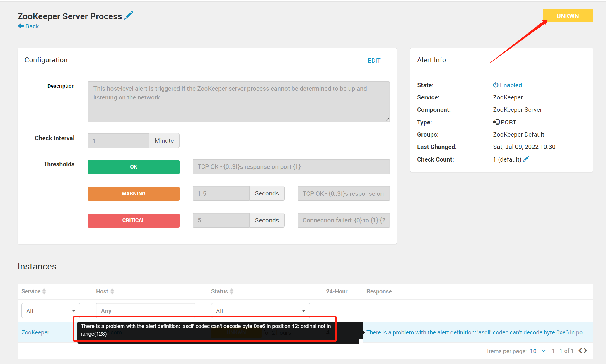The width and height of the screenshot is (606, 364).
Task: Open the Service filter dropdown
Action: 51,311
